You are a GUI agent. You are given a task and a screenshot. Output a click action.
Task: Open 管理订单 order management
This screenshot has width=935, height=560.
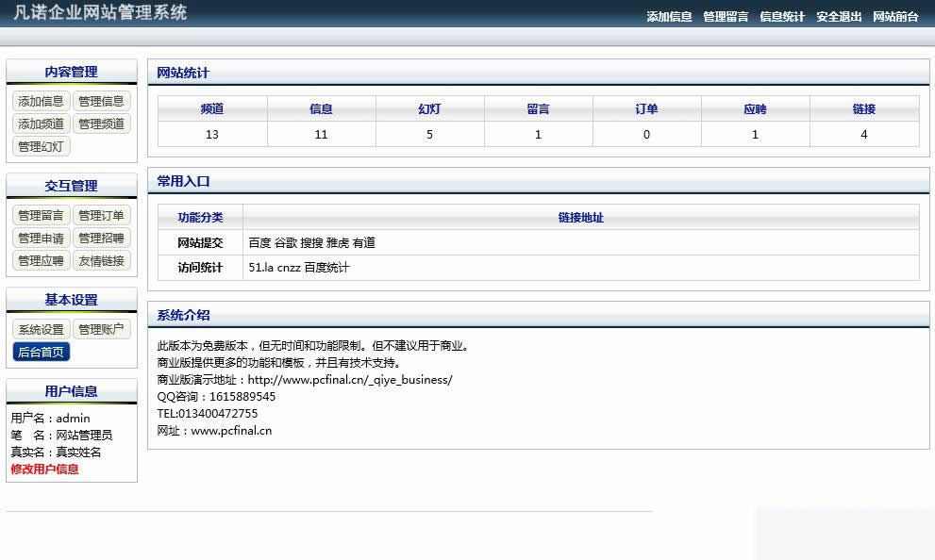click(x=102, y=215)
